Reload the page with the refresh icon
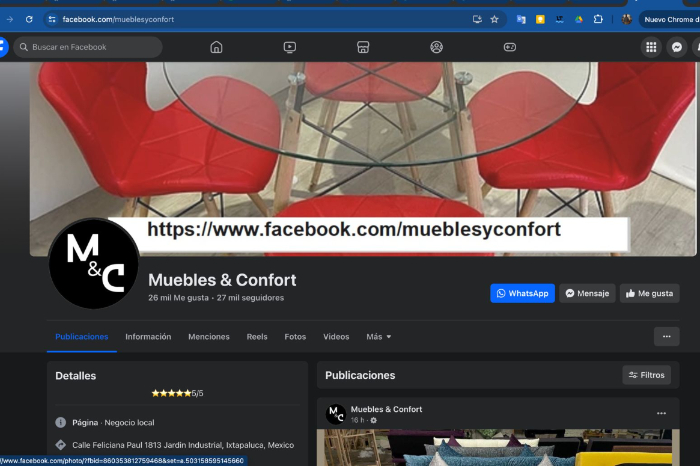This screenshot has width=700, height=466. click(x=29, y=19)
